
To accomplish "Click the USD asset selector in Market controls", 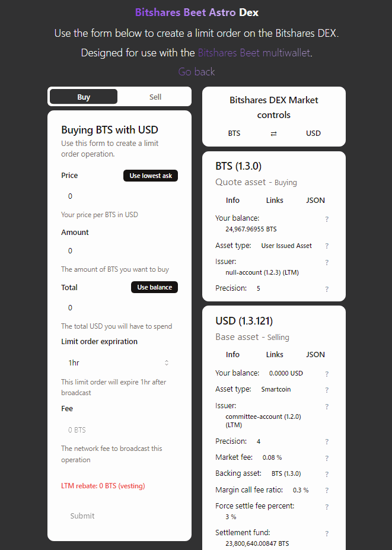I will point(313,133).
